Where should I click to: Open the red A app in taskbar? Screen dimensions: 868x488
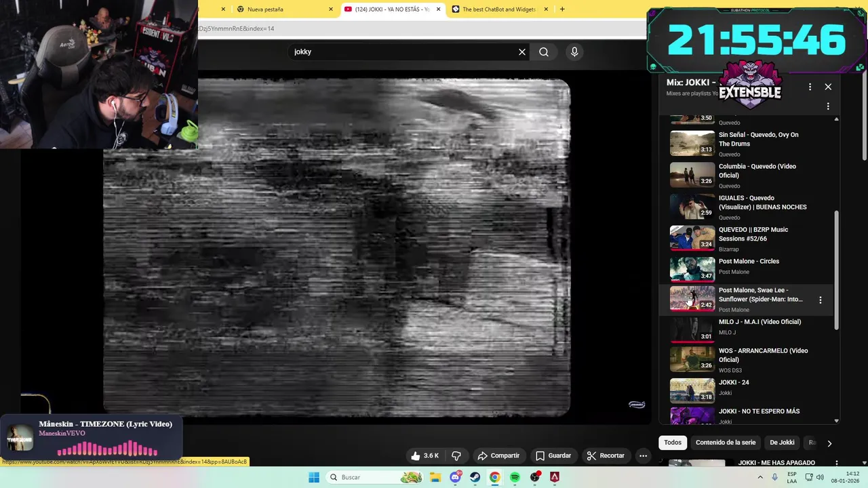555,477
